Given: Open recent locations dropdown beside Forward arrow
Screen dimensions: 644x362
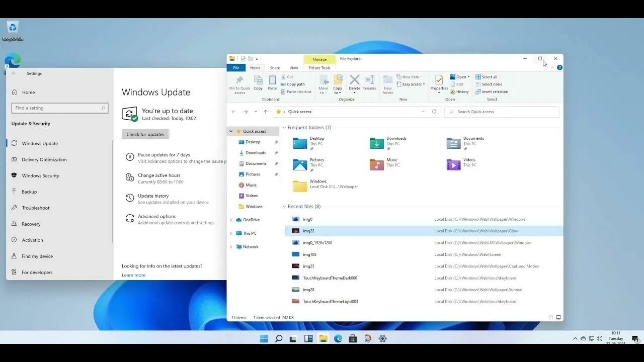Looking at the screenshot, I should (x=256, y=112).
